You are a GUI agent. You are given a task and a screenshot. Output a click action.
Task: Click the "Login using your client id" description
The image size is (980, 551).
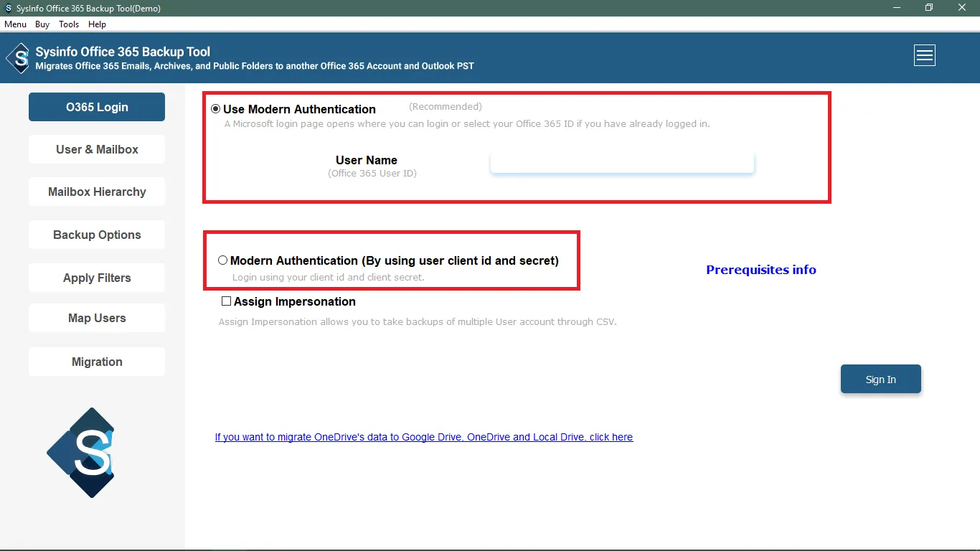pyautogui.click(x=329, y=277)
